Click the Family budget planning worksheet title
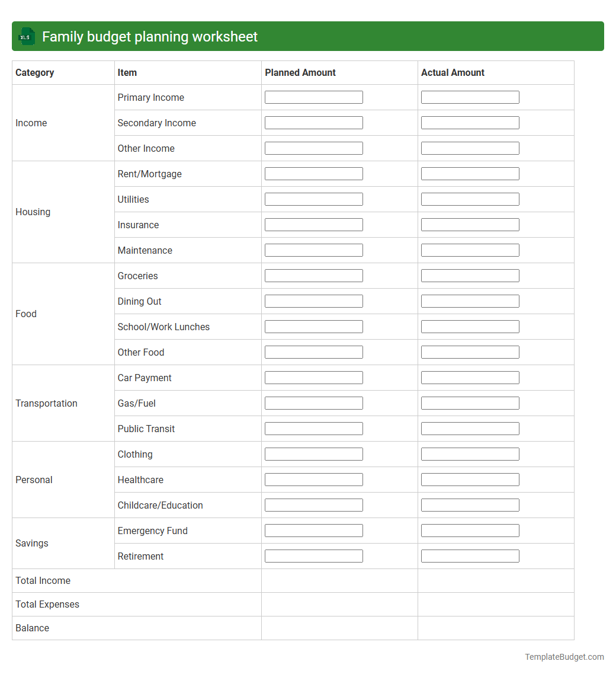The width and height of the screenshot is (616, 674). tap(148, 36)
